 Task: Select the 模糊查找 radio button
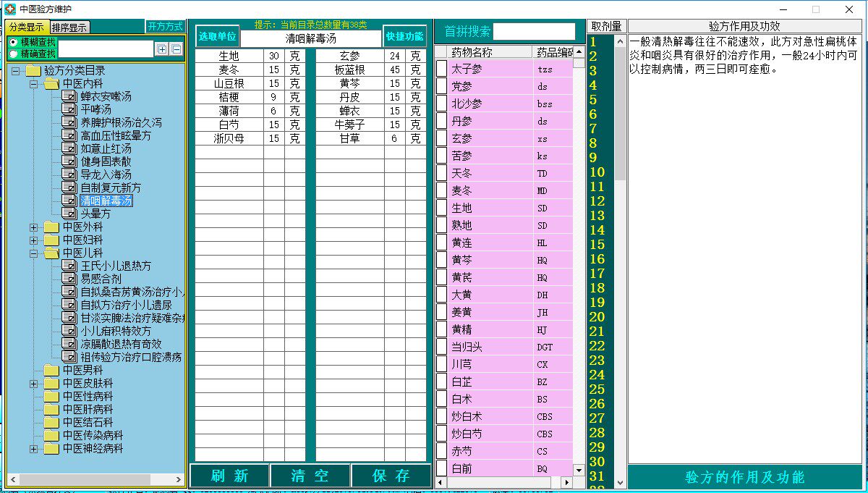[x=14, y=43]
